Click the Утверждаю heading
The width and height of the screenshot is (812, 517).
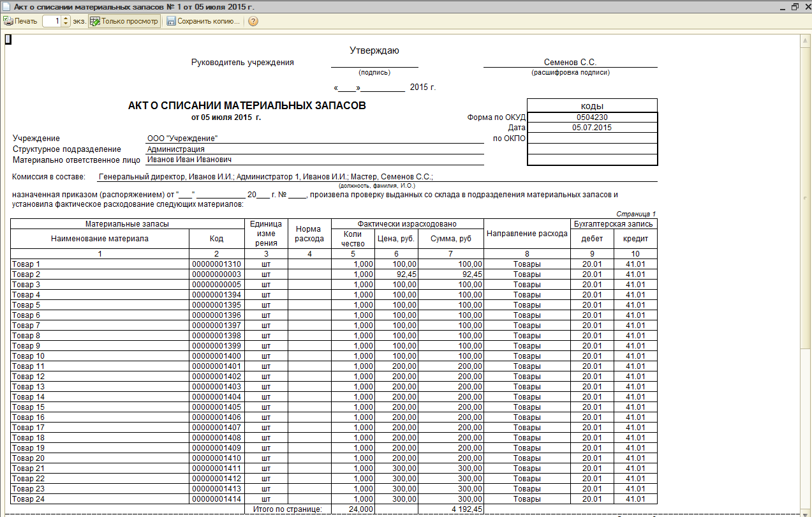click(374, 50)
